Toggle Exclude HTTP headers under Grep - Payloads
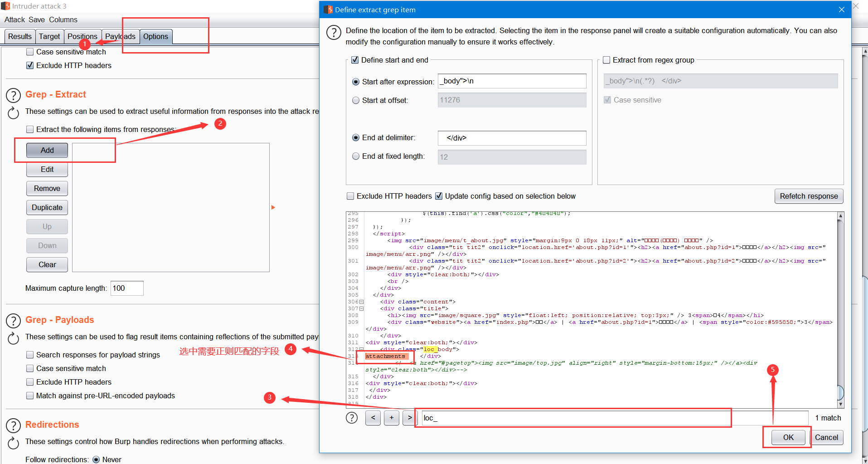 pos(30,382)
